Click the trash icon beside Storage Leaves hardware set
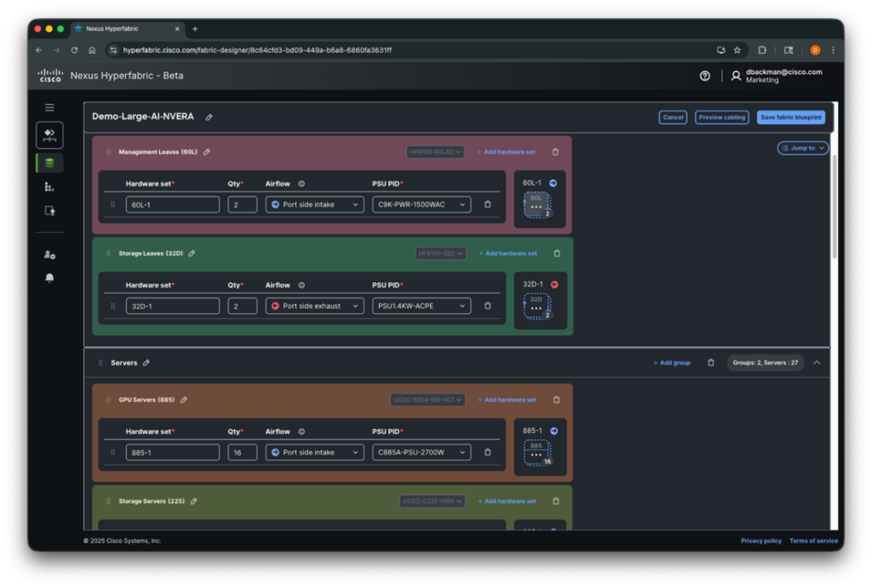This screenshot has height=588, width=872. tap(486, 305)
